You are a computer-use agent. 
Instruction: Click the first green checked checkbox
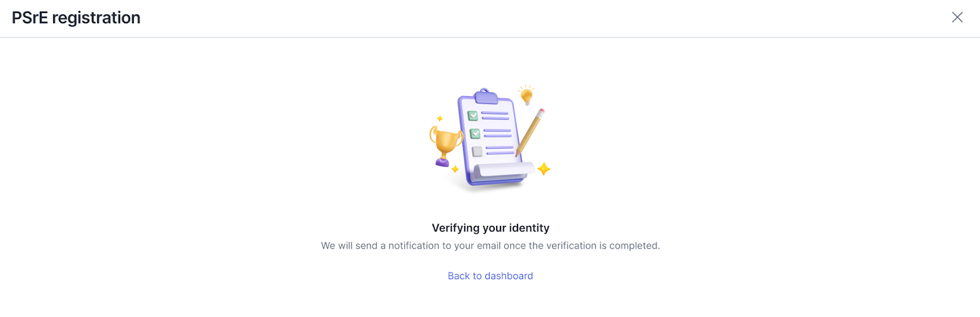coord(473,116)
